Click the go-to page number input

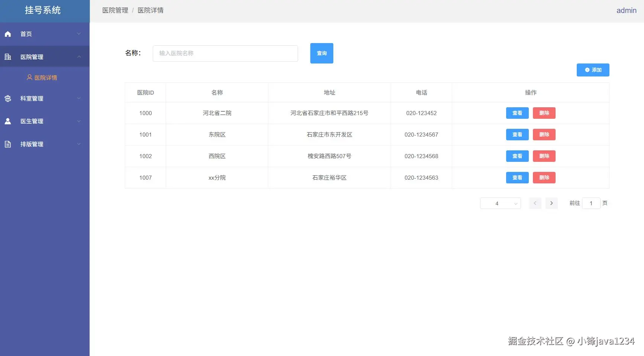click(x=591, y=203)
